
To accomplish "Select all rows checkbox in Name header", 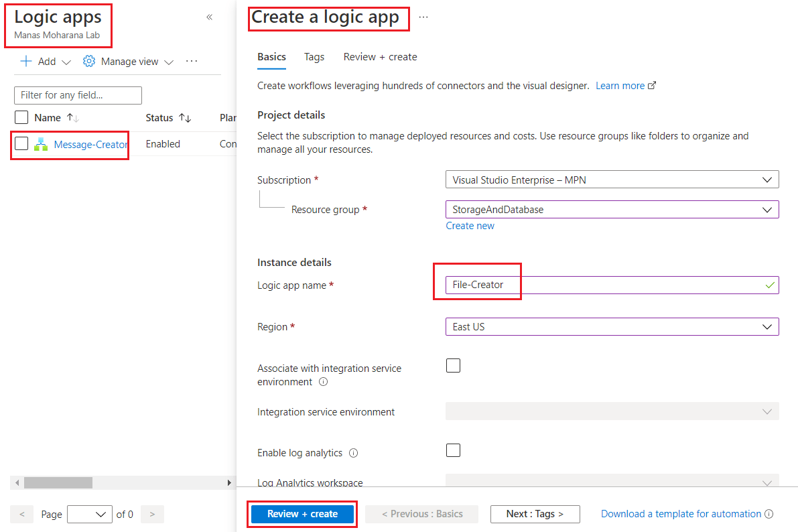I will click(x=21, y=118).
